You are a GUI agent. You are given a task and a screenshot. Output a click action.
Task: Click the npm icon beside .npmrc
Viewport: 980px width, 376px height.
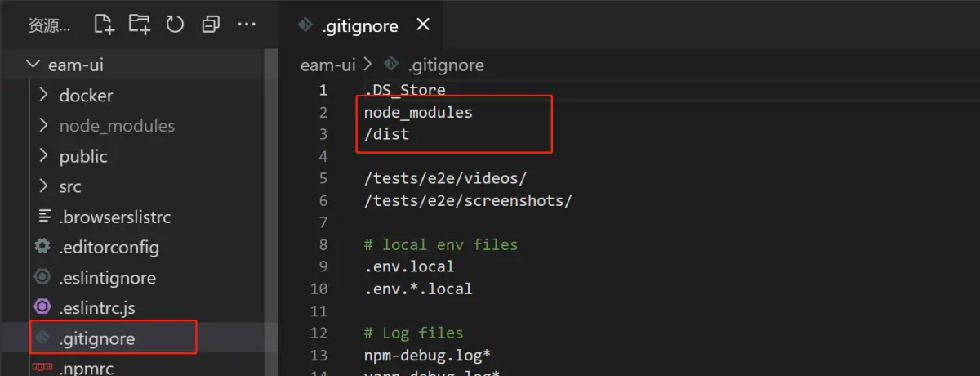[x=42, y=369]
